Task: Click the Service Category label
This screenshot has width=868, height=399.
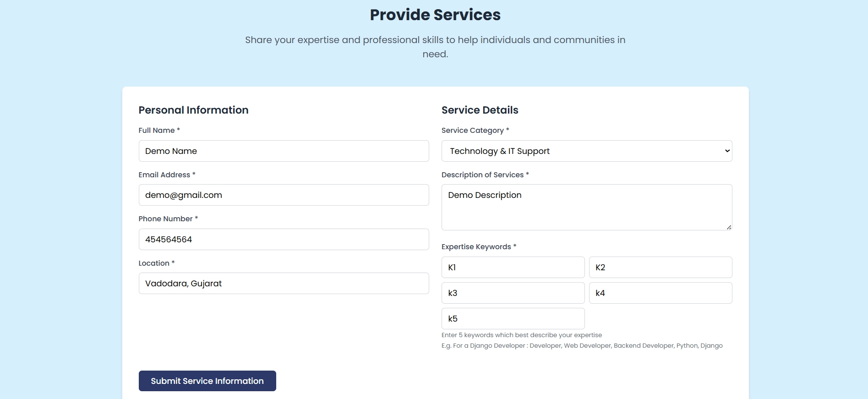Action: (x=473, y=131)
